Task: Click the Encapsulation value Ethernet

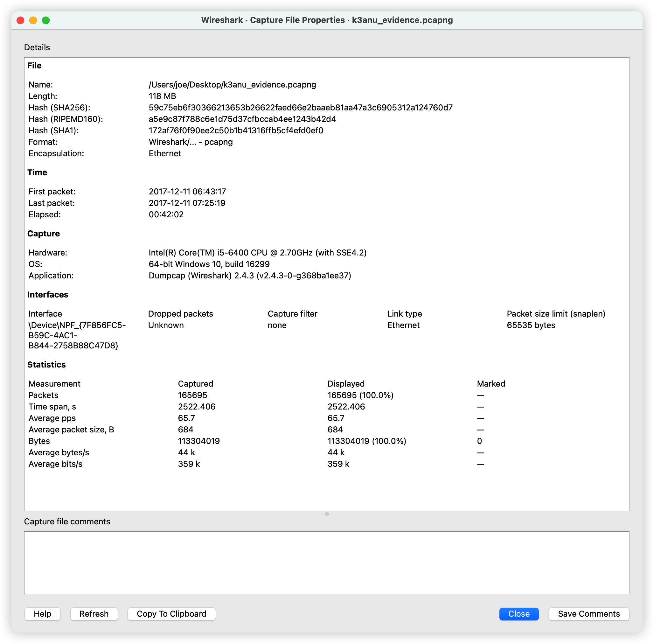Action: [x=165, y=153]
